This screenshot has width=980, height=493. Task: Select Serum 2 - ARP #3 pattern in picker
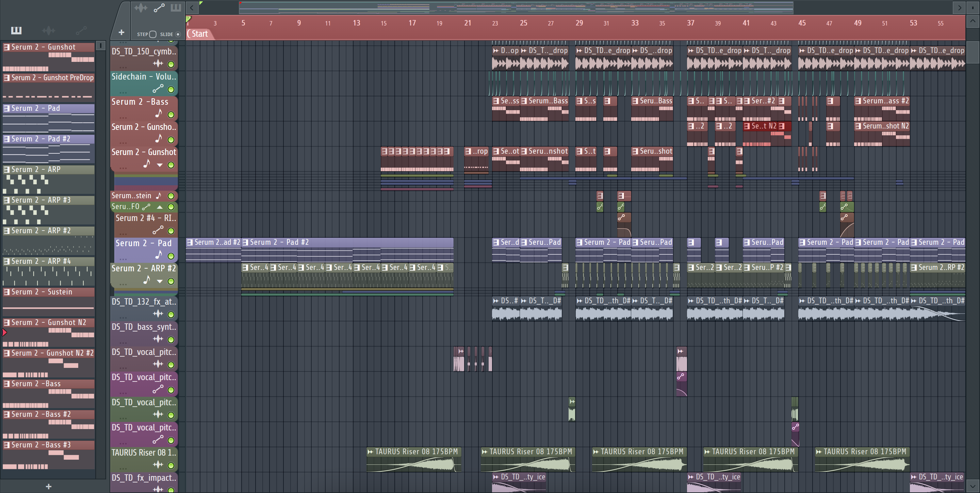49,209
